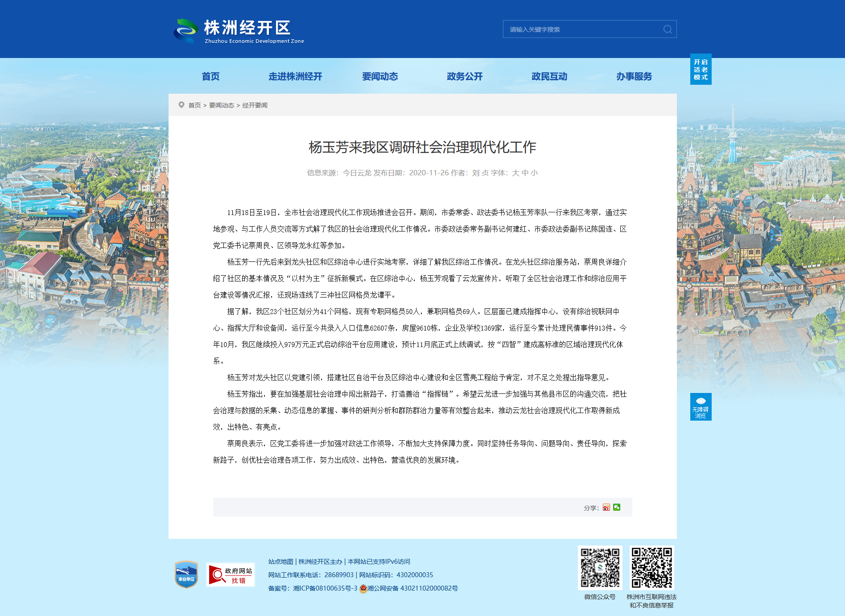The image size is (845, 616).
Task: Share article via Weibo icon
Action: (606, 508)
